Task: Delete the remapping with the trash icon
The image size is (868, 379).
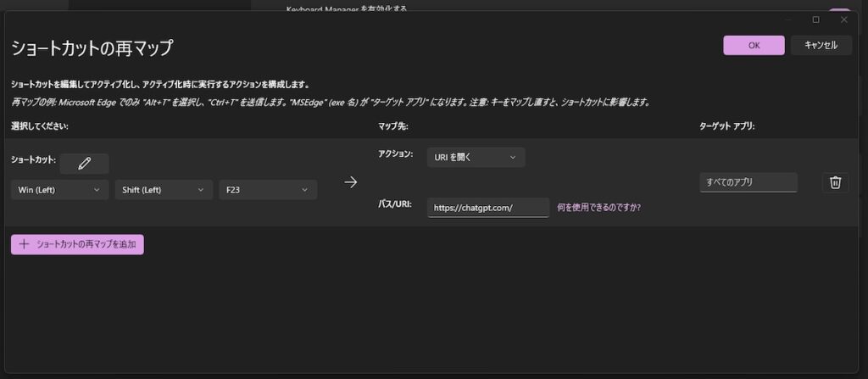Action: (x=835, y=182)
